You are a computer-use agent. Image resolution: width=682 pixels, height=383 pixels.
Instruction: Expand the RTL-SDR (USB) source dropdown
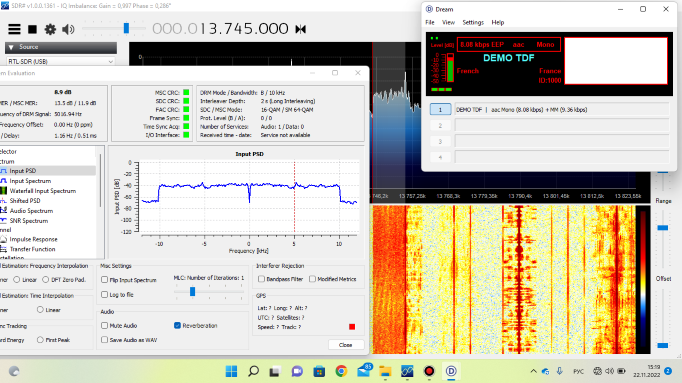pyautogui.click(x=60, y=61)
